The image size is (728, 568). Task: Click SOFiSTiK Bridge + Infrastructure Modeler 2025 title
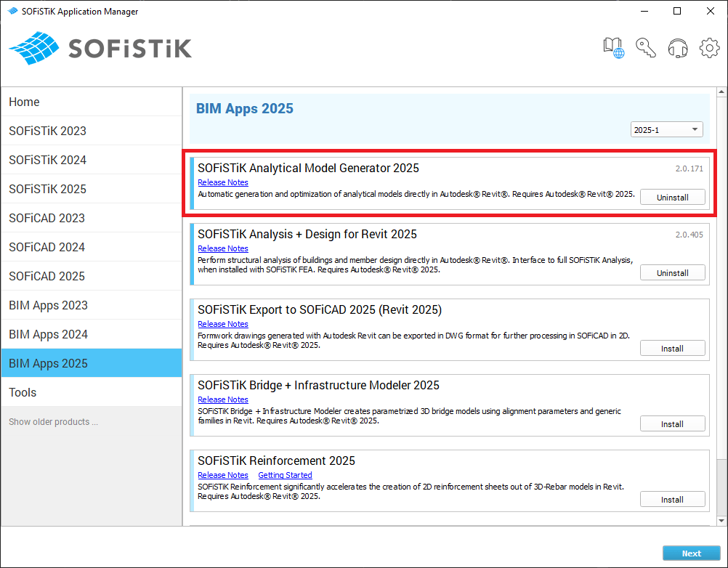318,385
